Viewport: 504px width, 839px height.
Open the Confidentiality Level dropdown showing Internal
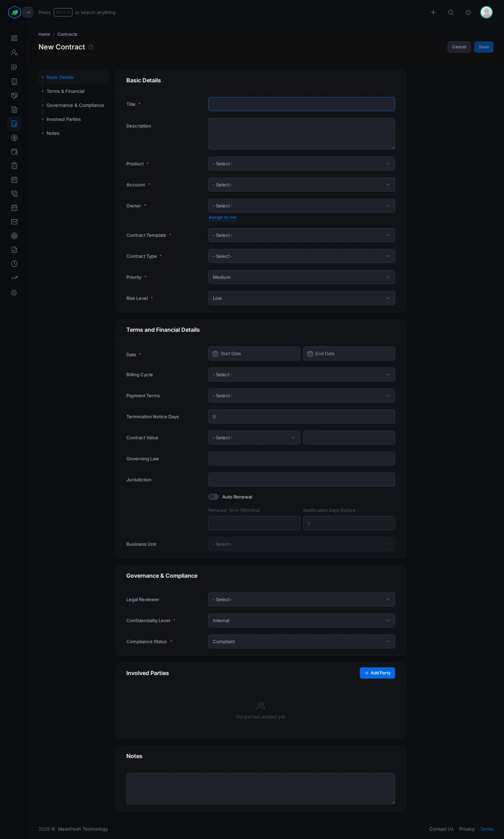302,620
